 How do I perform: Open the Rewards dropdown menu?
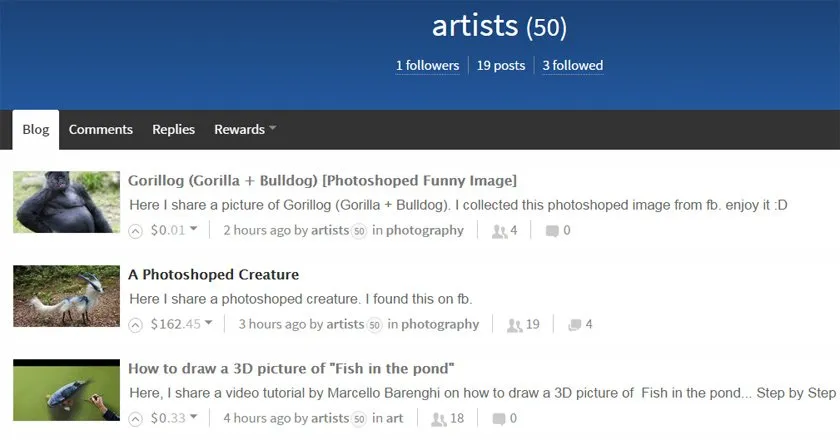point(245,129)
